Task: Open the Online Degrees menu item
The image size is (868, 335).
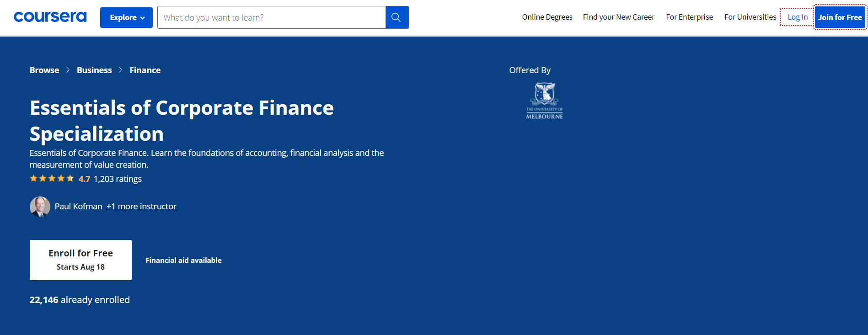Action: pyautogui.click(x=547, y=17)
